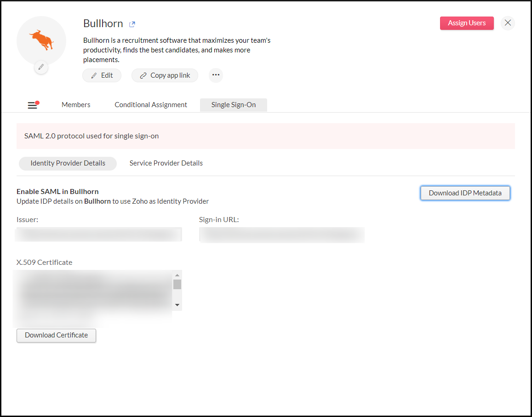Click the X.509 Certificate label

tap(45, 262)
